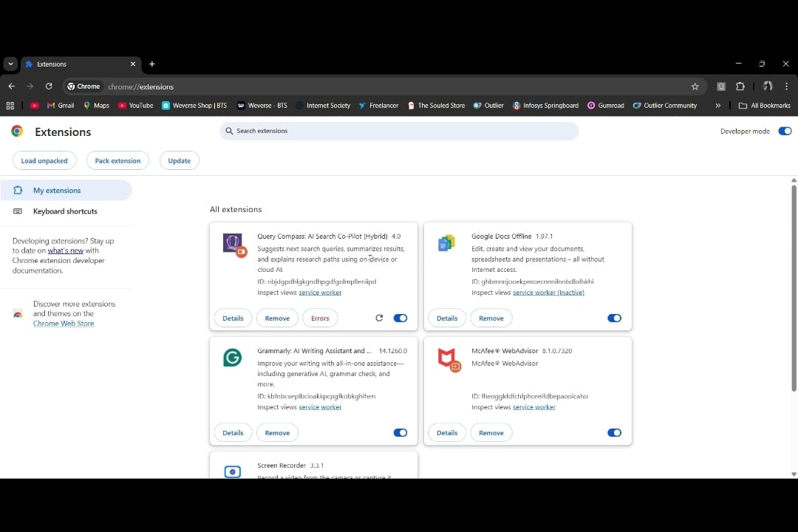Open the apps grid icon in bookmarks bar
The height and width of the screenshot is (532, 798).
(10, 106)
